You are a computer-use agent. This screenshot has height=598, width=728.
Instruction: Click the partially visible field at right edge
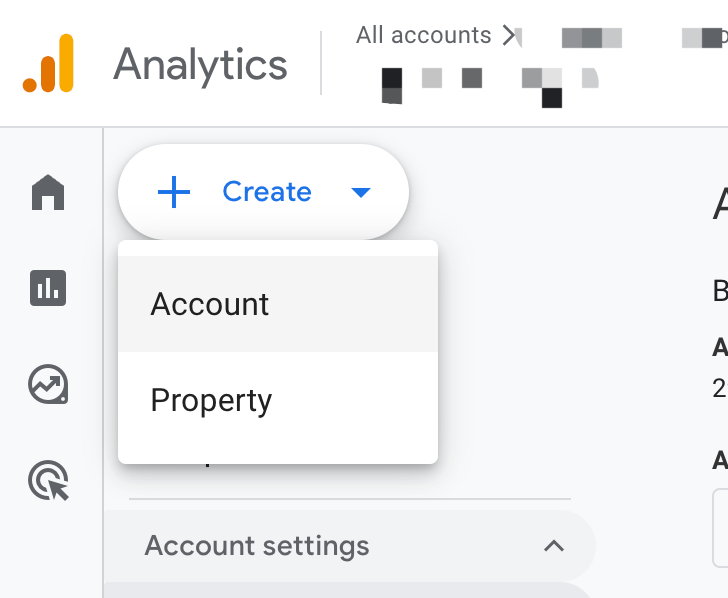click(x=720, y=528)
